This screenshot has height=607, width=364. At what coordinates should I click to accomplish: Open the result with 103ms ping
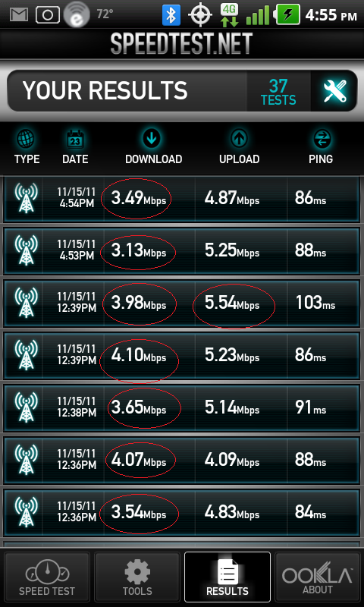[x=182, y=303]
